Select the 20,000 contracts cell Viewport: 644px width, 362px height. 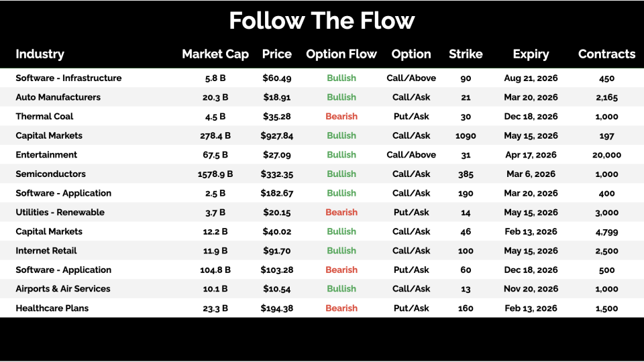point(606,155)
